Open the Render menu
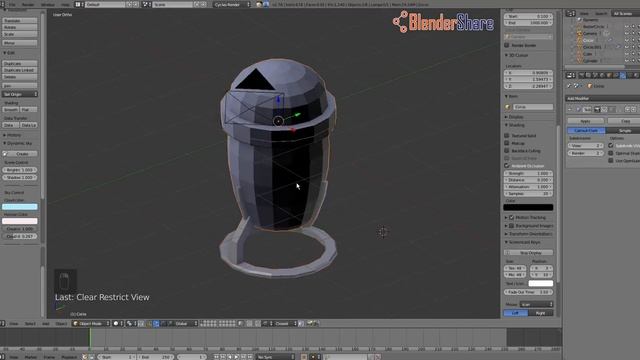Image resolution: width=640 pixels, height=360 pixels. point(28,4)
